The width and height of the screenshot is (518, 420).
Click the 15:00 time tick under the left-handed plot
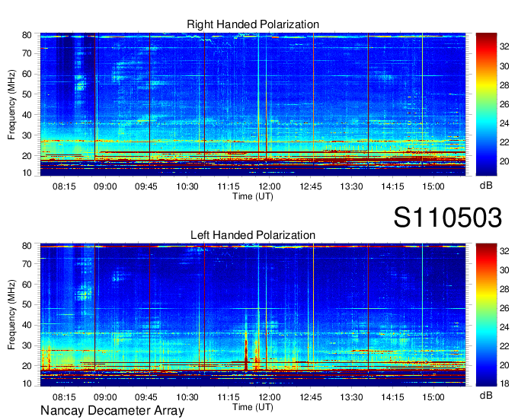(x=433, y=397)
